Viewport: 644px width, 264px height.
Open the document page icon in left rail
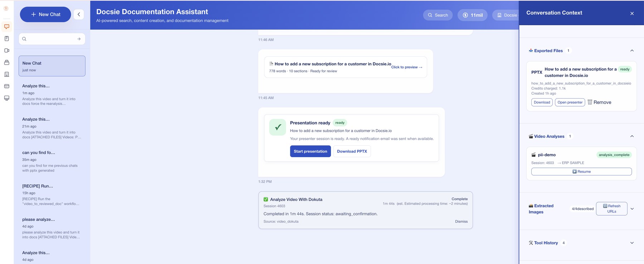6,39
